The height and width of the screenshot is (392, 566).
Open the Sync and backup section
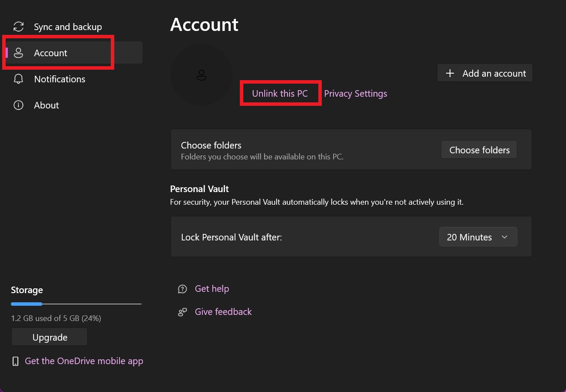pyautogui.click(x=68, y=27)
